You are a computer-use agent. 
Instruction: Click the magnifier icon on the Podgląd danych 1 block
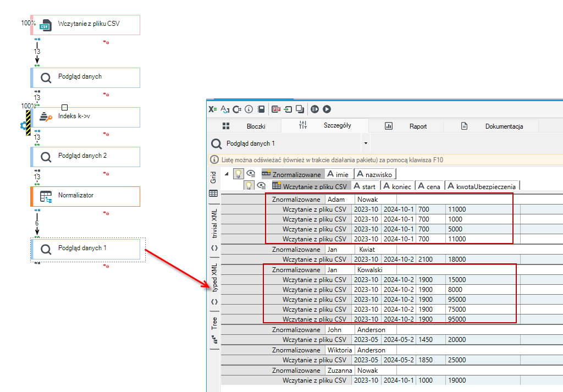(46, 249)
